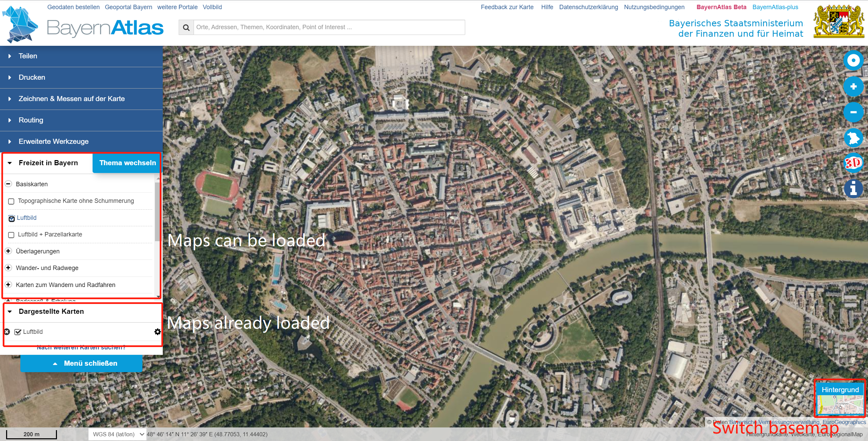Remove Luftbild layer with the X icon

pos(7,332)
